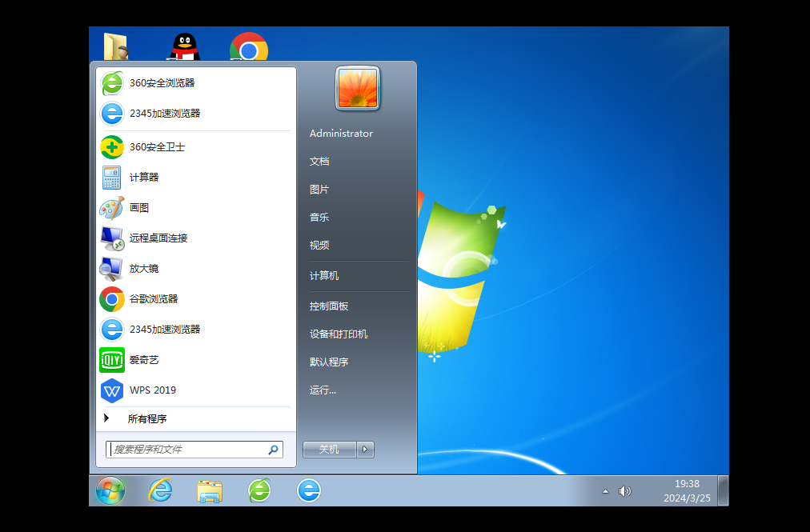The width and height of the screenshot is (810, 532).
Task: Open Internet Explorer from the taskbar
Action: [x=160, y=490]
